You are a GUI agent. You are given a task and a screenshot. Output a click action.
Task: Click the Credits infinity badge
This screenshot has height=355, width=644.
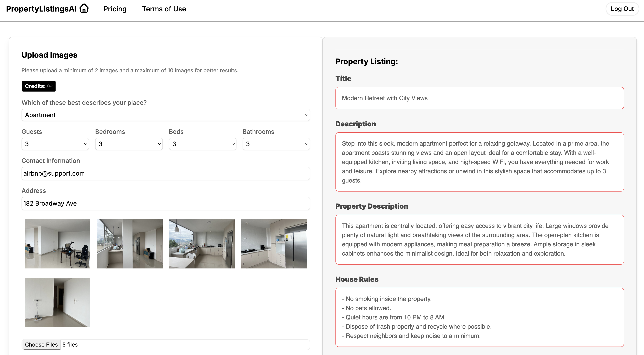click(x=38, y=86)
